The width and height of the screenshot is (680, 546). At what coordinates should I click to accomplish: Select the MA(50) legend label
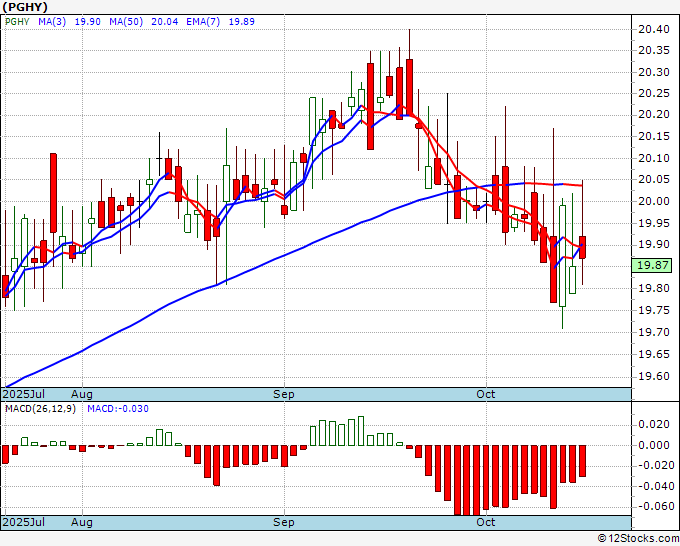(126, 22)
